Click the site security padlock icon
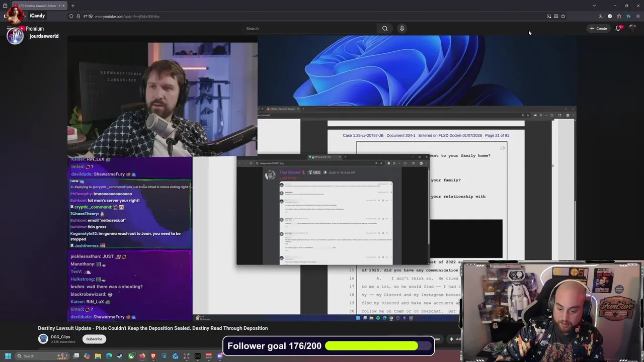The height and width of the screenshot is (362, 644). [77, 16]
